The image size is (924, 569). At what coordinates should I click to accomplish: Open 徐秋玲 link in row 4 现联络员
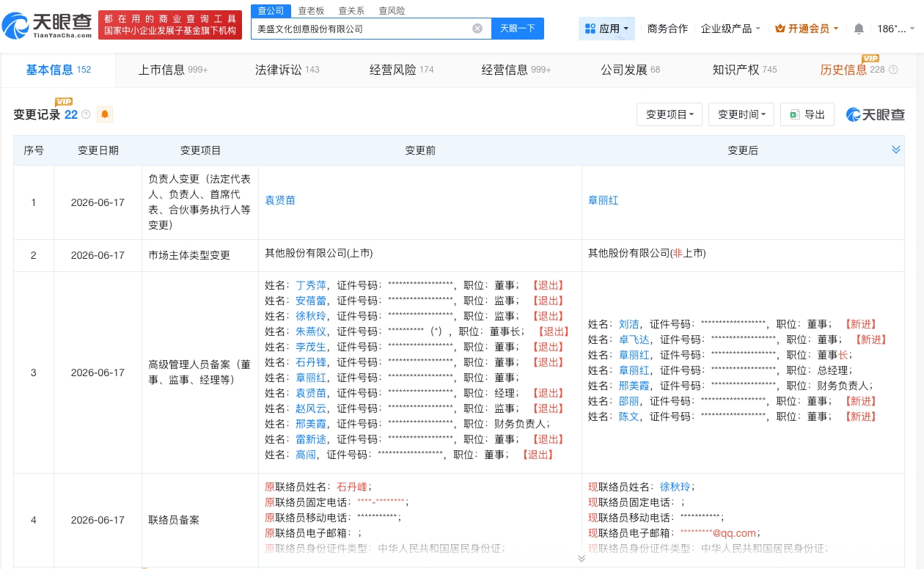675,487
